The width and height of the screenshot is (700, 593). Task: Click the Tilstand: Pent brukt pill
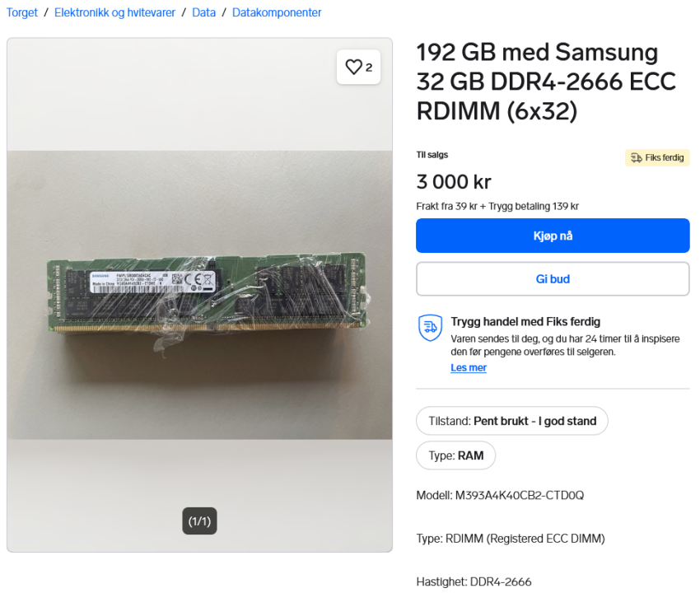pos(511,421)
